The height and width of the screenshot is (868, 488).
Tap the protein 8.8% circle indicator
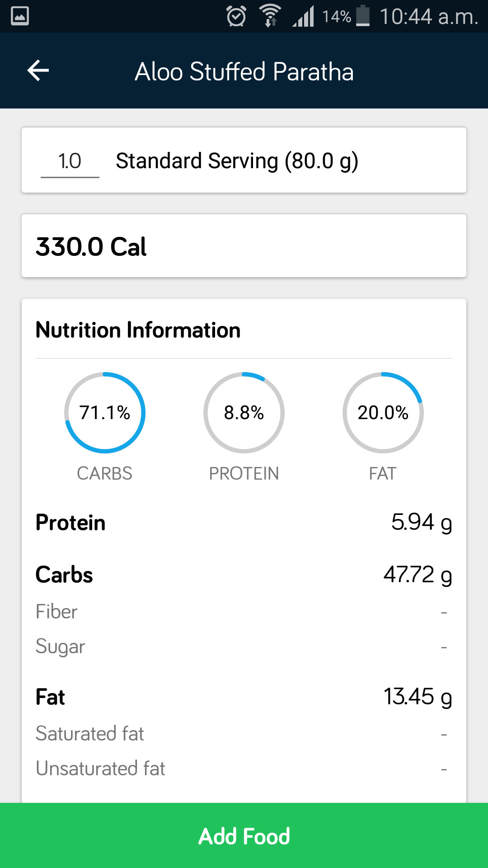(244, 412)
